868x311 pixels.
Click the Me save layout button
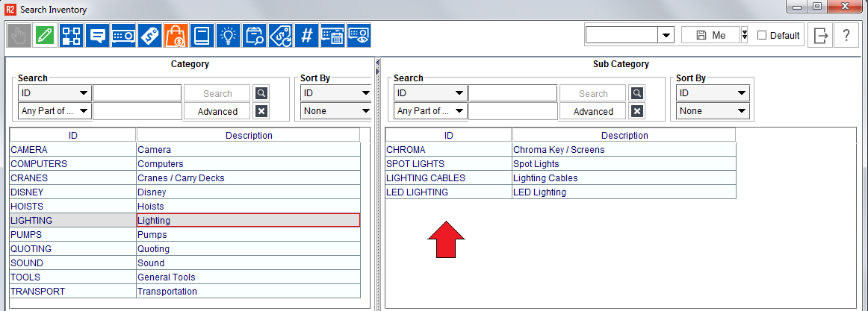tap(710, 35)
